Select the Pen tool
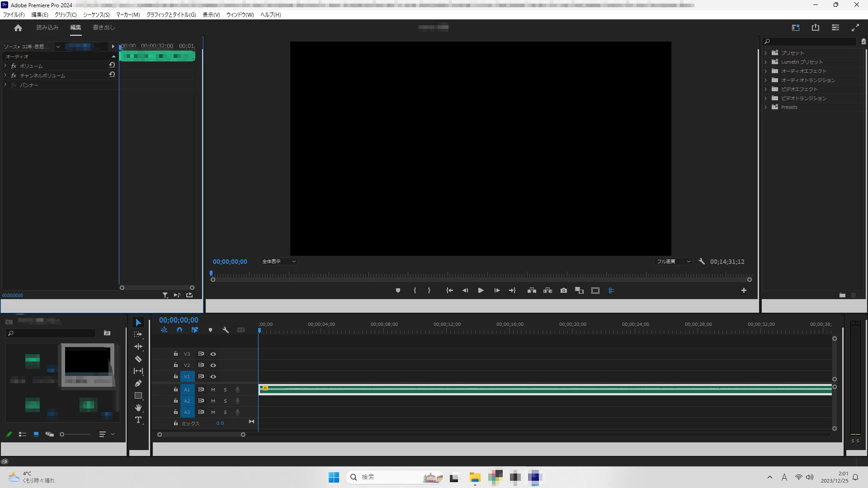The image size is (868, 488). (x=138, y=383)
